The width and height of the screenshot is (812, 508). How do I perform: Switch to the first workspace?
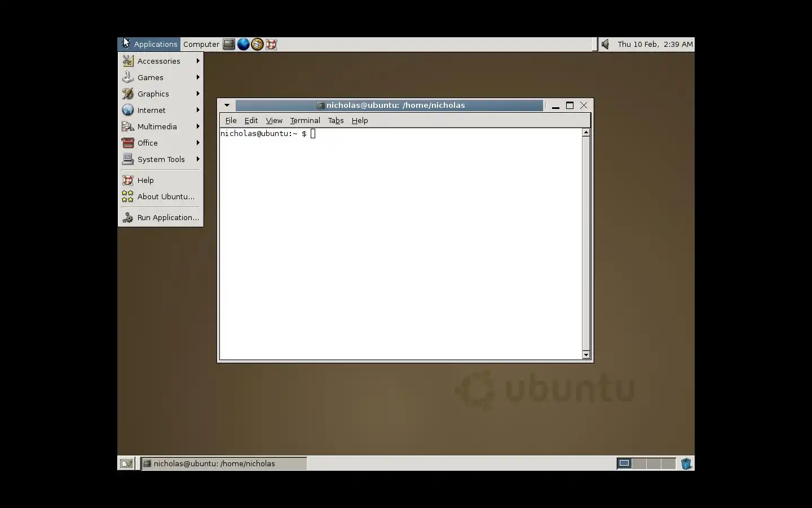(x=624, y=463)
